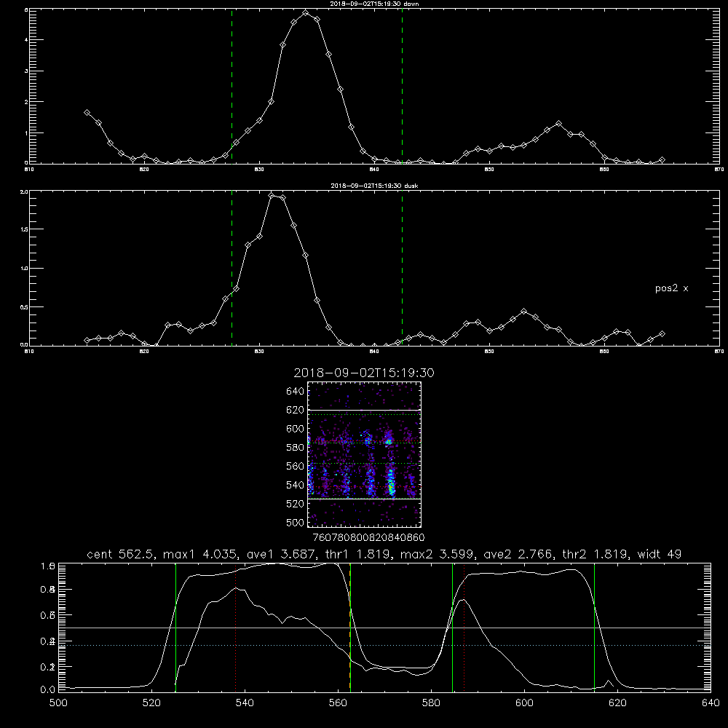Click the '520' x-axis label of bottom plot

(x=151, y=703)
